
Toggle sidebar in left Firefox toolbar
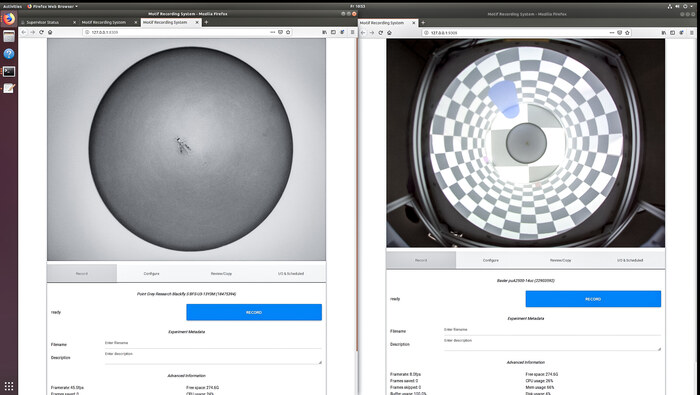click(333, 32)
